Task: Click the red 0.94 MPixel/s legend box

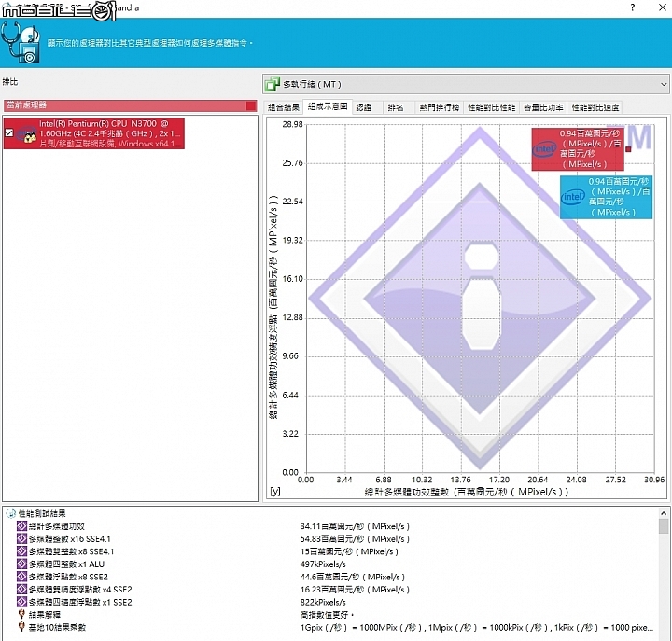Action: (x=578, y=148)
